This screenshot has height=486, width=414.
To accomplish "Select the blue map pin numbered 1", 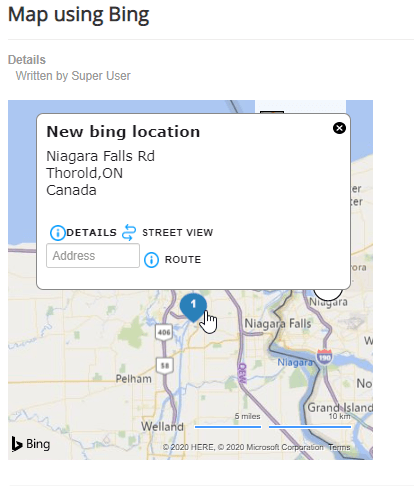I will (193, 307).
